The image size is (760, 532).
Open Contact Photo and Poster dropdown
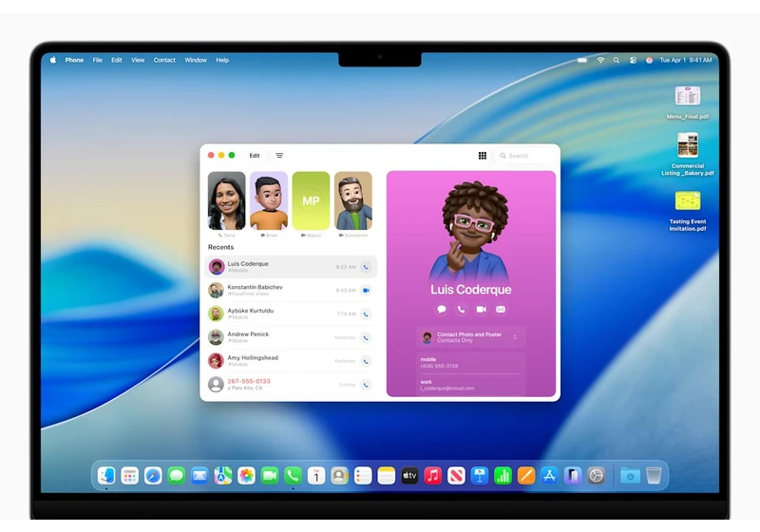[470, 337]
